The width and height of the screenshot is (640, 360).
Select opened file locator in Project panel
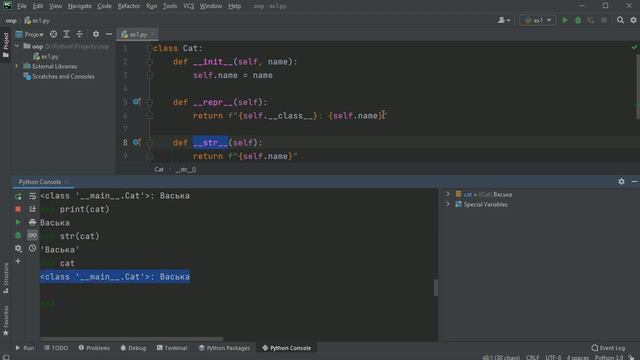coord(53,34)
